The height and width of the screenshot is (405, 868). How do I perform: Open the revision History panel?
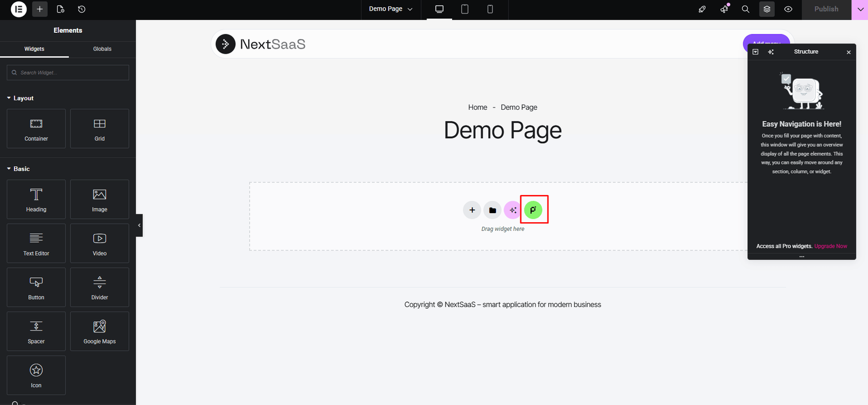point(82,9)
